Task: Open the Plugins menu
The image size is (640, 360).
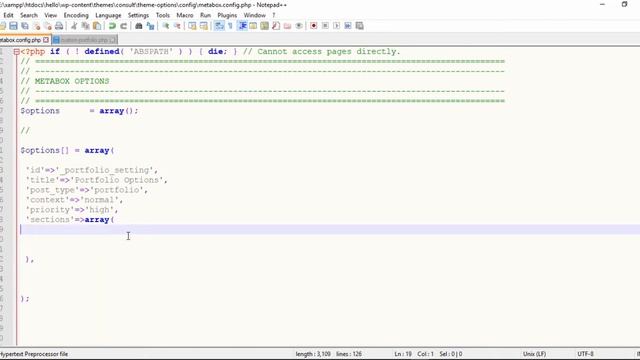Action: point(227,15)
